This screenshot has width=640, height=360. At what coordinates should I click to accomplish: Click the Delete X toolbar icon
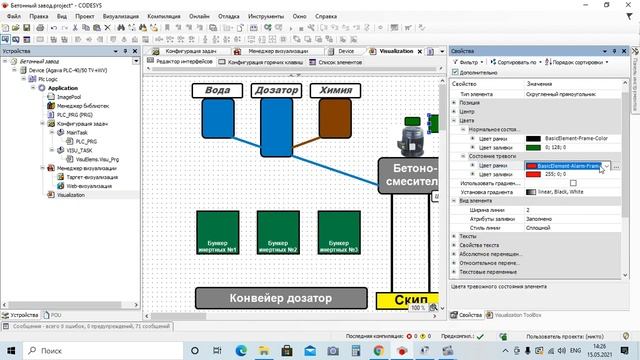[x=107, y=28]
